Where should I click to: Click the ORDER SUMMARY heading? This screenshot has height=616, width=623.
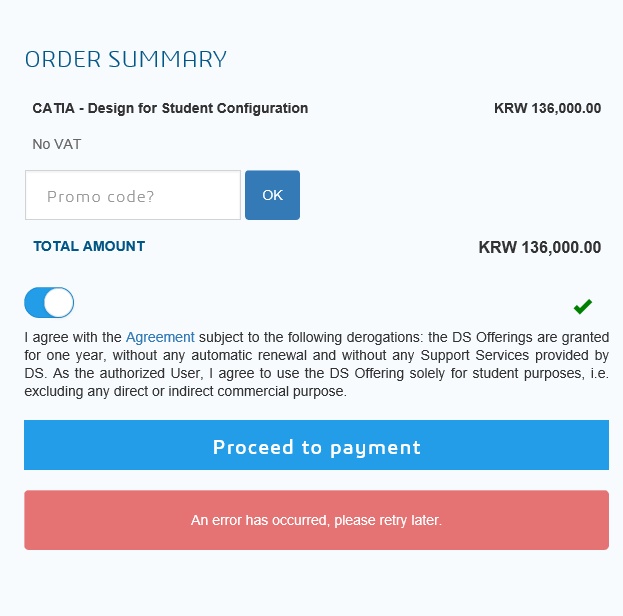click(x=126, y=59)
